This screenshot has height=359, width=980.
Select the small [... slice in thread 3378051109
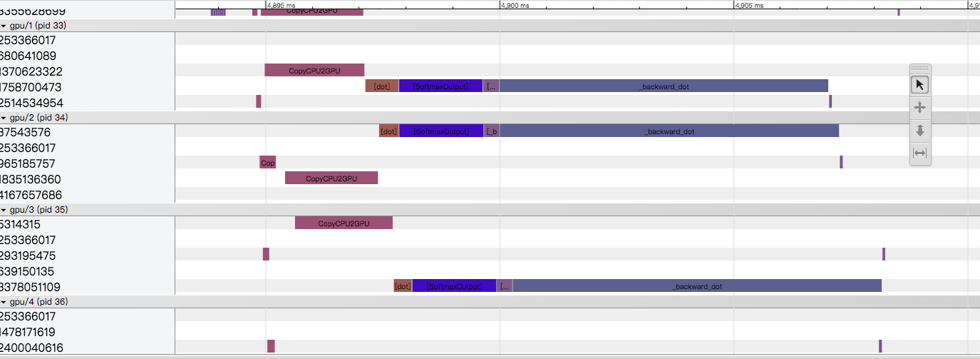[x=505, y=286]
